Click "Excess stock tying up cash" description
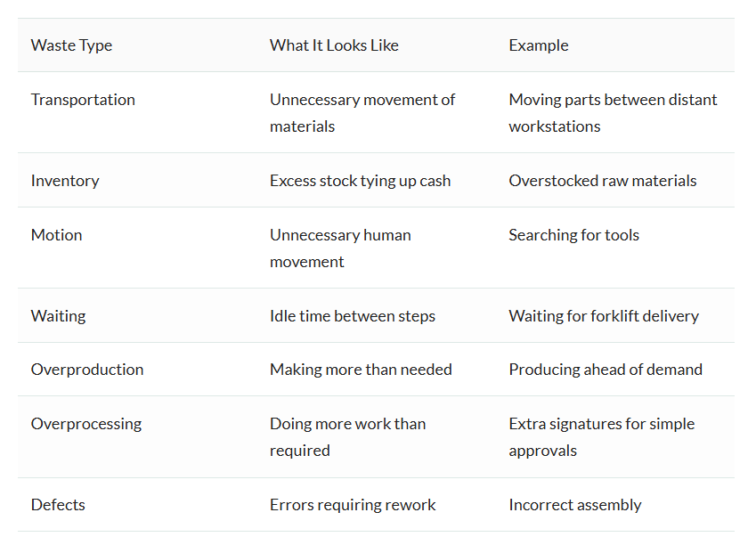This screenshot has height=545, width=756. [x=360, y=181]
